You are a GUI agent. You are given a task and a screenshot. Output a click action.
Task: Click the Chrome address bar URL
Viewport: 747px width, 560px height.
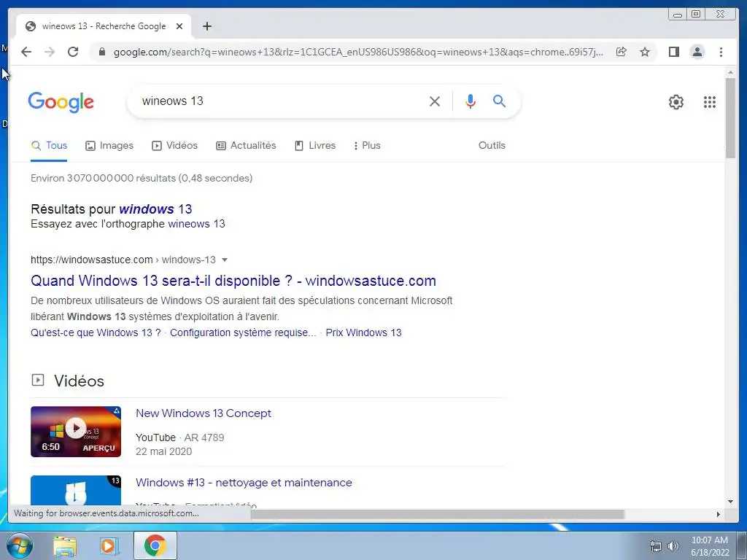click(358, 52)
